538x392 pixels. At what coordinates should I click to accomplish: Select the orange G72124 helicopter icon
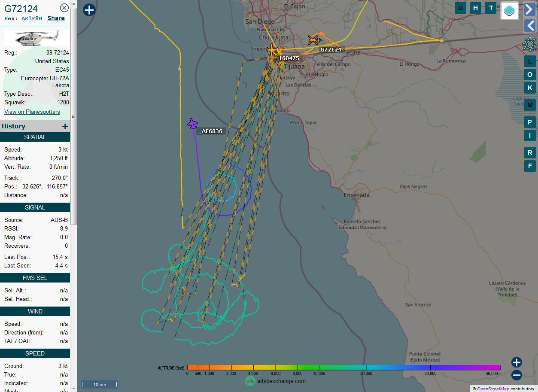coord(315,40)
